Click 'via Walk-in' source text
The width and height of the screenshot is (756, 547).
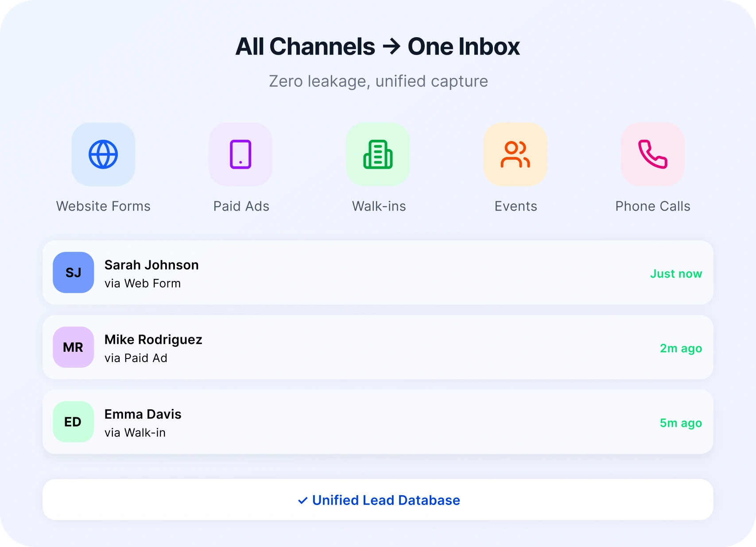tap(135, 433)
